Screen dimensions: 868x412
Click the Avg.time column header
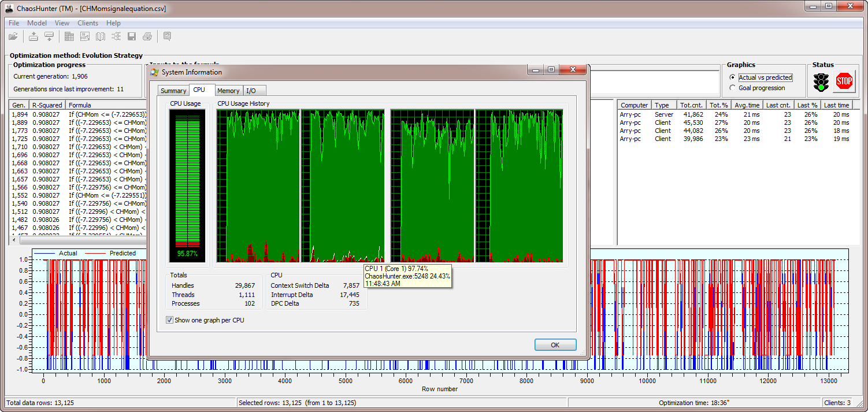click(x=748, y=105)
